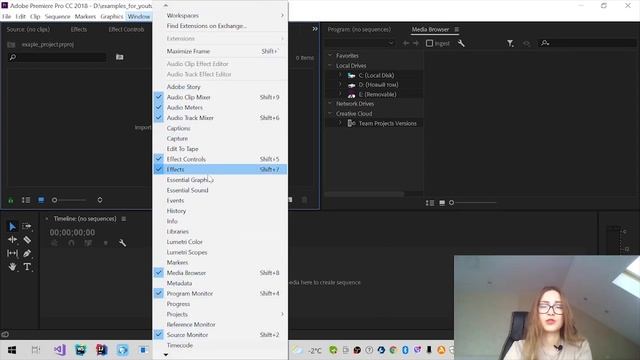Open Visual Studio from taskbar
Screen dimensions: 640x360
click(x=60, y=350)
